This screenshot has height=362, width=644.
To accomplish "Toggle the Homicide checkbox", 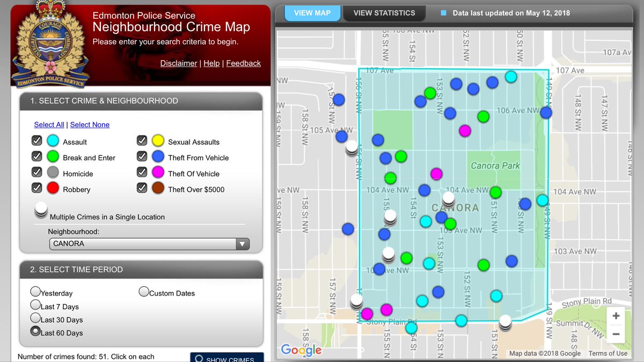I will pos(37,172).
